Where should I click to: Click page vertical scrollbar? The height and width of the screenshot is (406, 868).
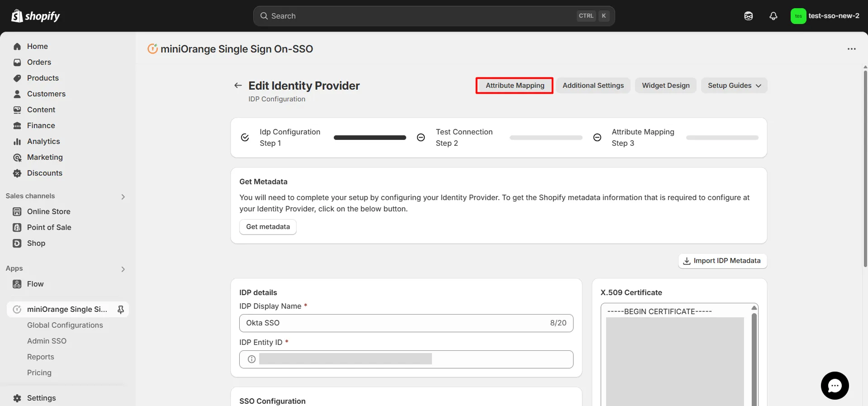point(865,168)
